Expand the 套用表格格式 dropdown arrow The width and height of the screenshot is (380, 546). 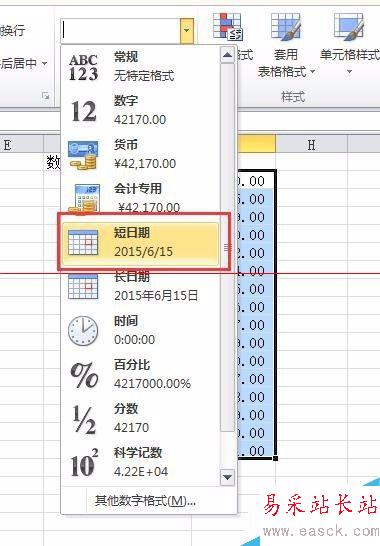click(x=313, y=72)
